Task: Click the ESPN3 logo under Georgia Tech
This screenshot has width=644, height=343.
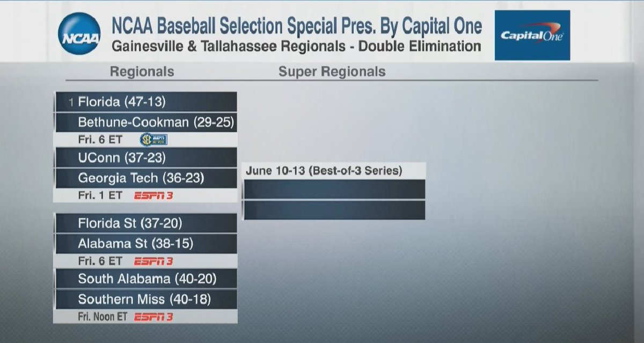Action: (x=153, y=196)
